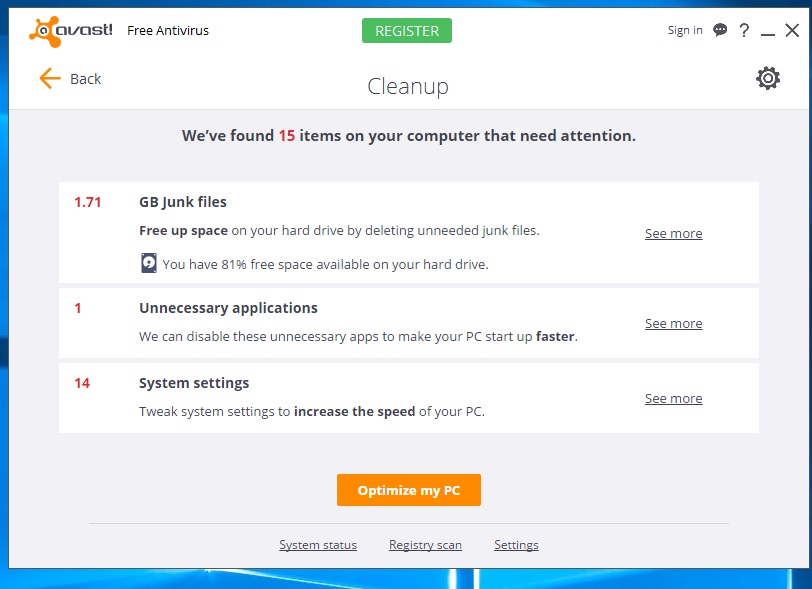The height and width of the screenshot is (589, 812).
Task: Open the Cleanup settings gear icon
Action: tap(767, 78)
